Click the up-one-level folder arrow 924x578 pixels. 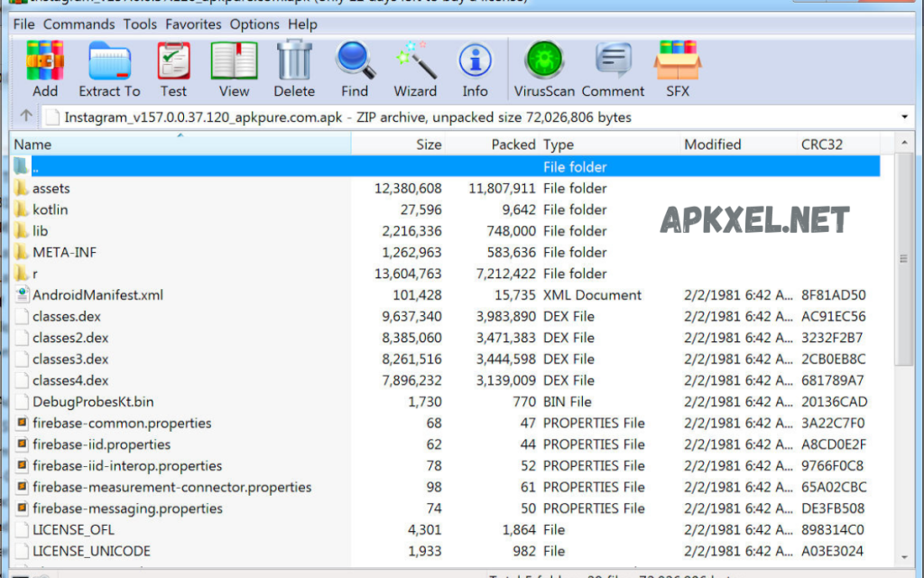point(26,116)
